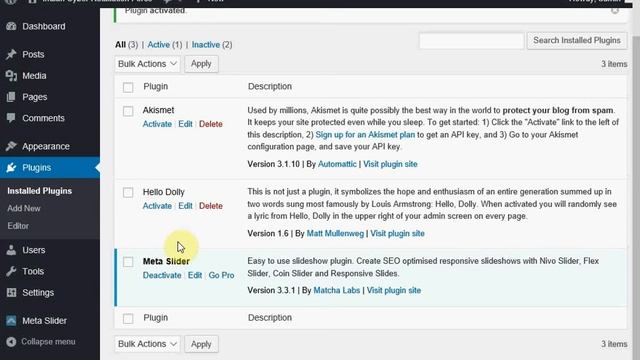Screen dimensions: 640x360
Task: Deactivate the Meta Slider plugin
Action: pos(162,275)
